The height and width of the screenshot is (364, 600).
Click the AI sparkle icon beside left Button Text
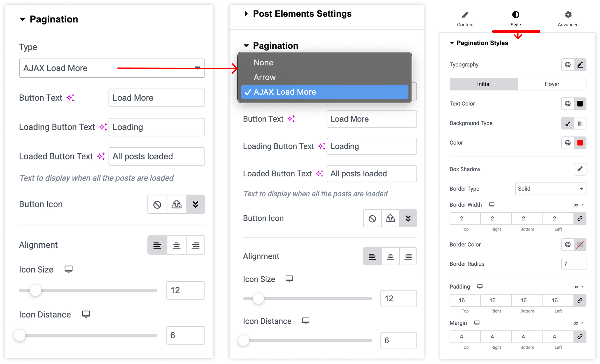[x=70, y=98]
